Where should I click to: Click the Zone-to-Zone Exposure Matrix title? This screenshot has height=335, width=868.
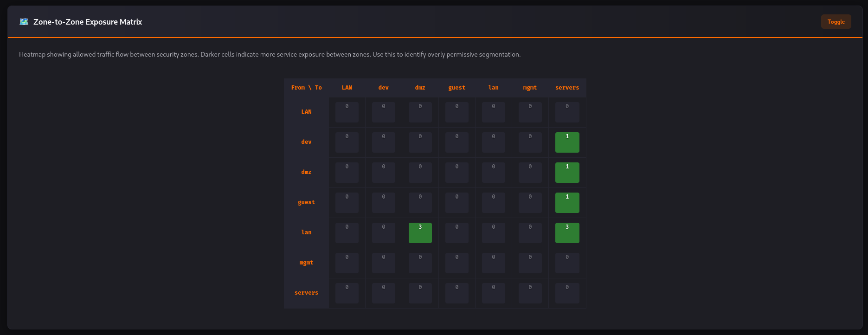click(88, 22)
